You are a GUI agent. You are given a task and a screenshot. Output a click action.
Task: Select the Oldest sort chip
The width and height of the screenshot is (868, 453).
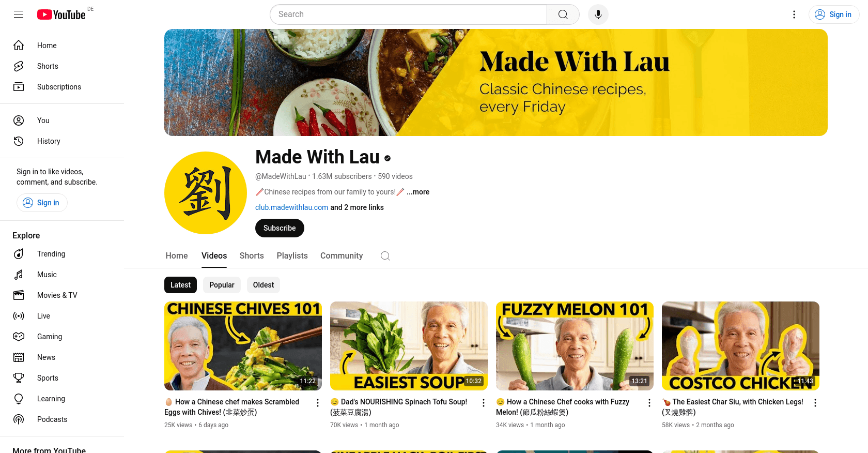coord(263,285)
